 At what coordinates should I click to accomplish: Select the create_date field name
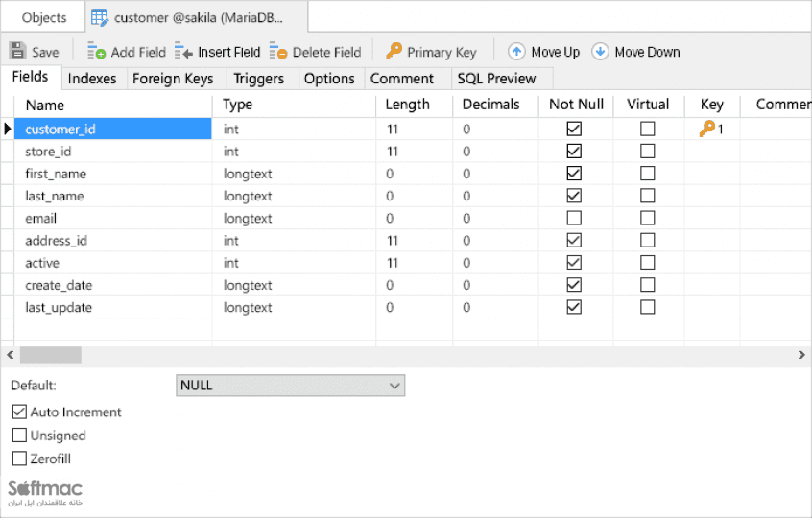[x=59, y=285]
